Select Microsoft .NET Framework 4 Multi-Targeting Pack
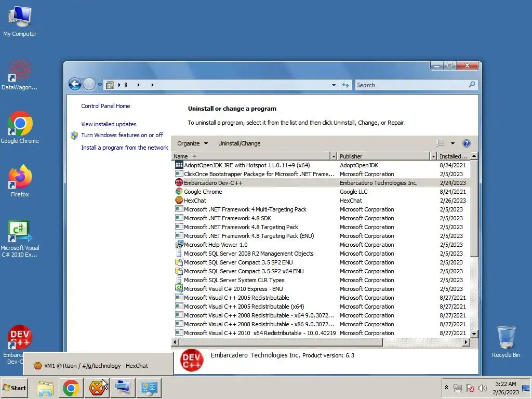The height and width of the screenshot is (399, 532). click(321, 209)
